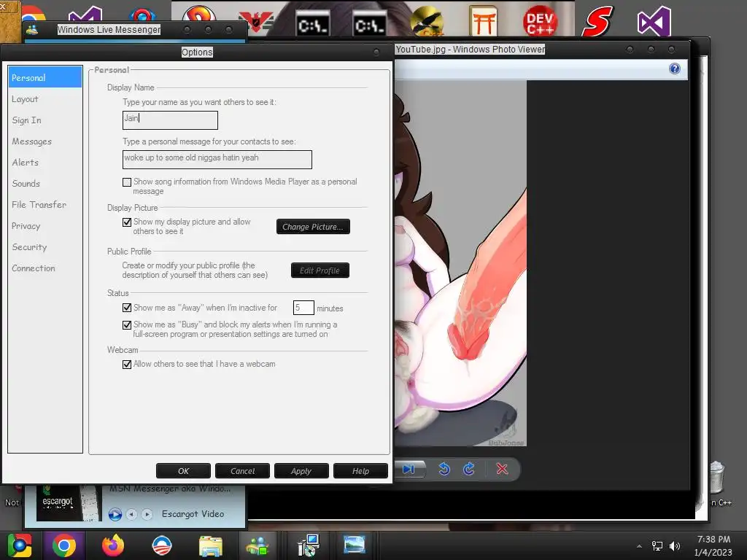
Task: Switch to Photo Viewer taskbar icon
Action: [x=355, y=545]
